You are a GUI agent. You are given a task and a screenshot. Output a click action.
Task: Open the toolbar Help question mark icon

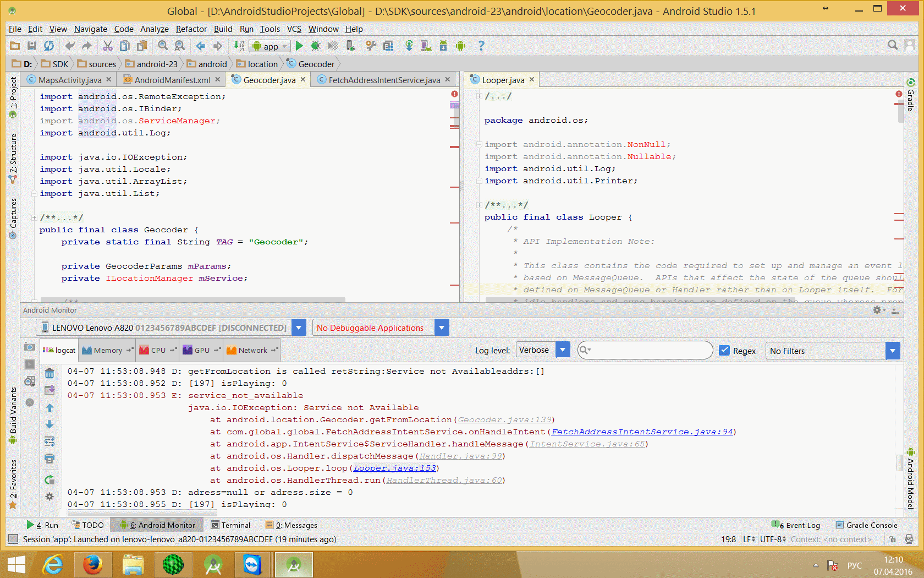pos(481,46)
